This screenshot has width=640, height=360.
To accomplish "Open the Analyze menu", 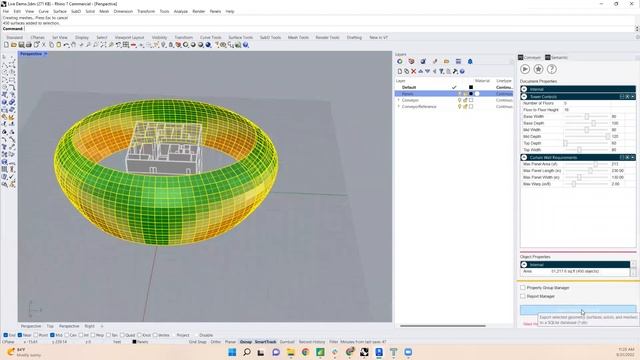I will [x=181, y=11].
